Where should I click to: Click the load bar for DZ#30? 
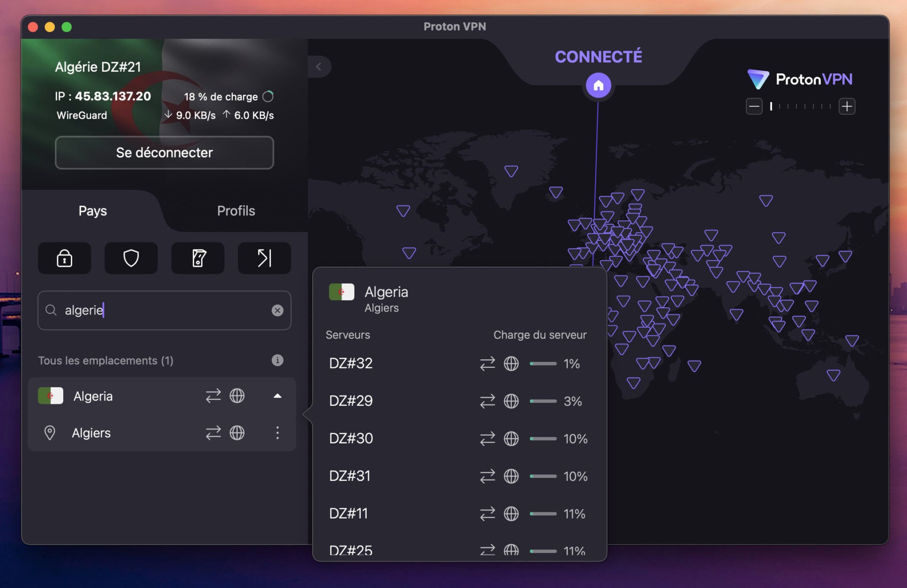(x=543, y=438)
